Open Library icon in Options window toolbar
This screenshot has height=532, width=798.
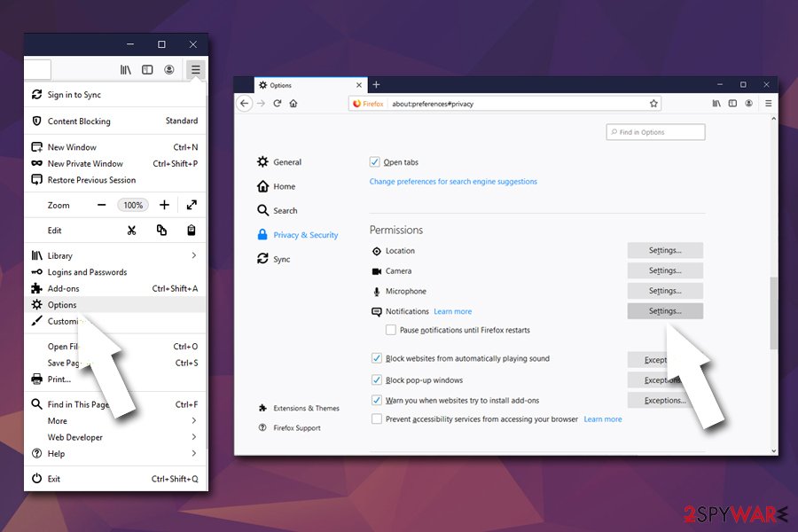pyautogui.click(x=716, y=104)
